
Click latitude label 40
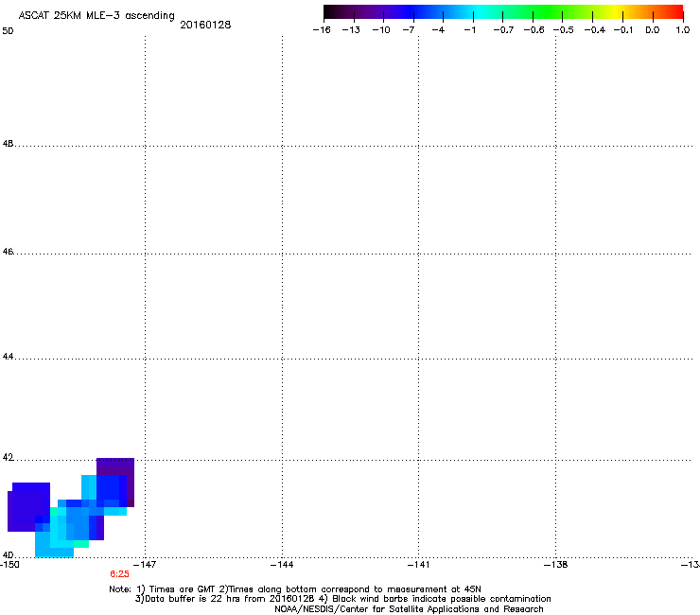coord(8,555)
